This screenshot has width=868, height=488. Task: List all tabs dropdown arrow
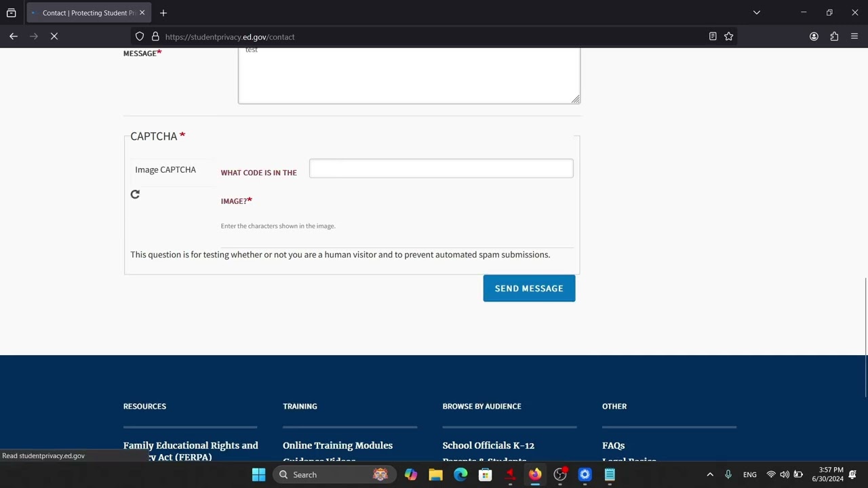pyautogui.click(x=757, y=13)
